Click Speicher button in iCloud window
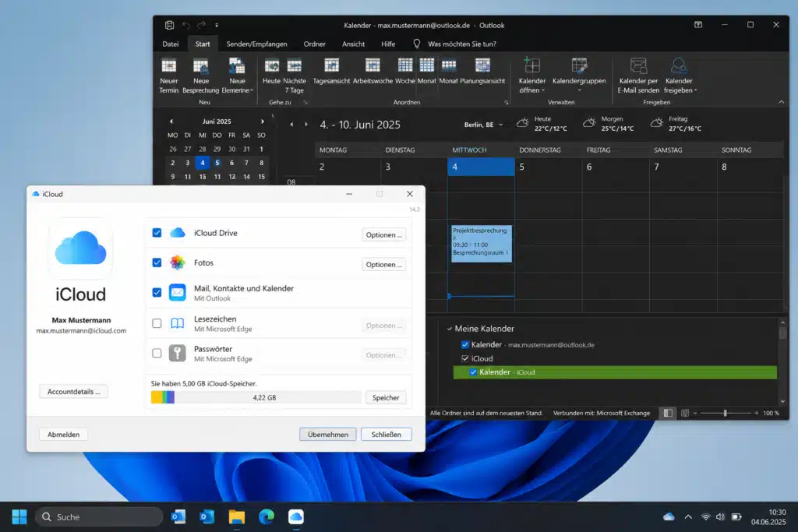Image resolution: width=798 pixels, height=532 pixels. (x=386, y=398)
